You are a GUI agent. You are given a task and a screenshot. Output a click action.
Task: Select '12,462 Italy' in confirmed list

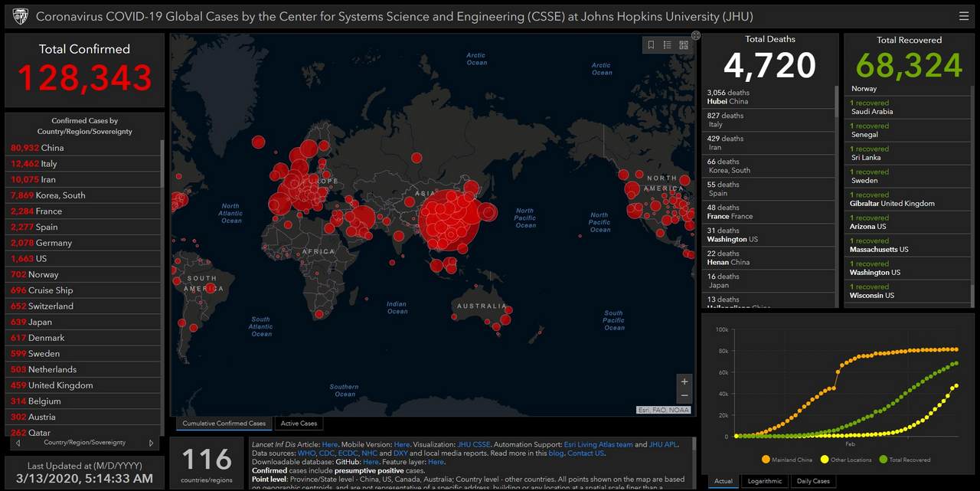[84, 164]
